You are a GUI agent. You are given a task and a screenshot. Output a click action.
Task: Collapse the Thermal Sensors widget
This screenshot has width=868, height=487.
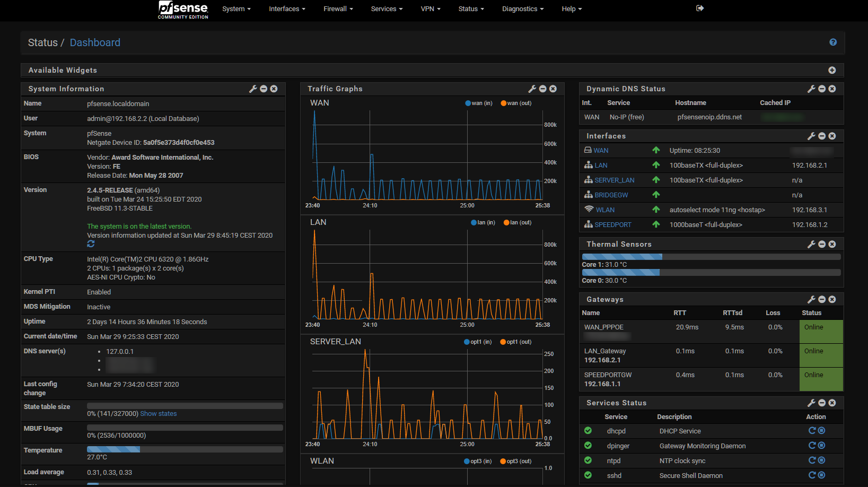pos(822,244)
